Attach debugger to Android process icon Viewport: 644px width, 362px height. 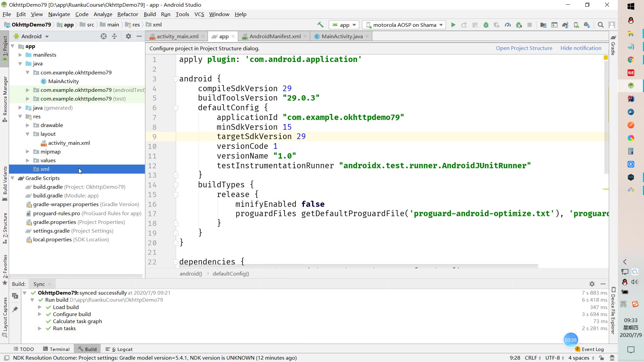click(x=519, y=25)
